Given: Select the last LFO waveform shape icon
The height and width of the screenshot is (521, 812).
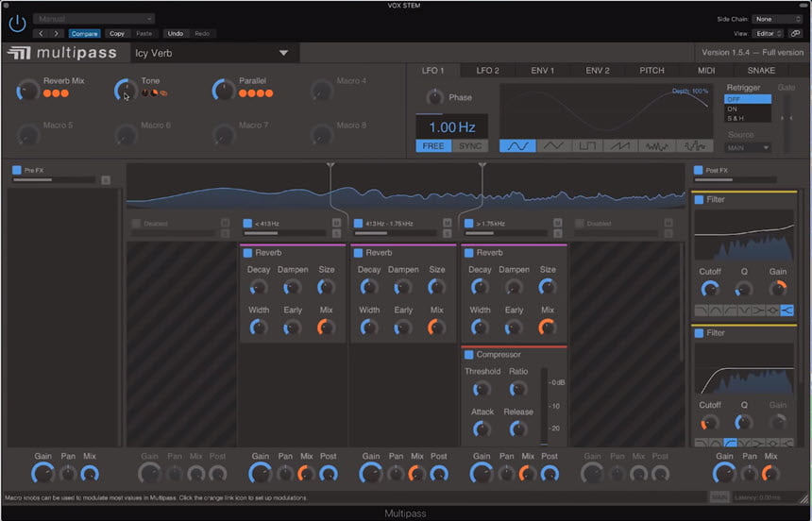Looking at the screenshot, I should (694, 146).
